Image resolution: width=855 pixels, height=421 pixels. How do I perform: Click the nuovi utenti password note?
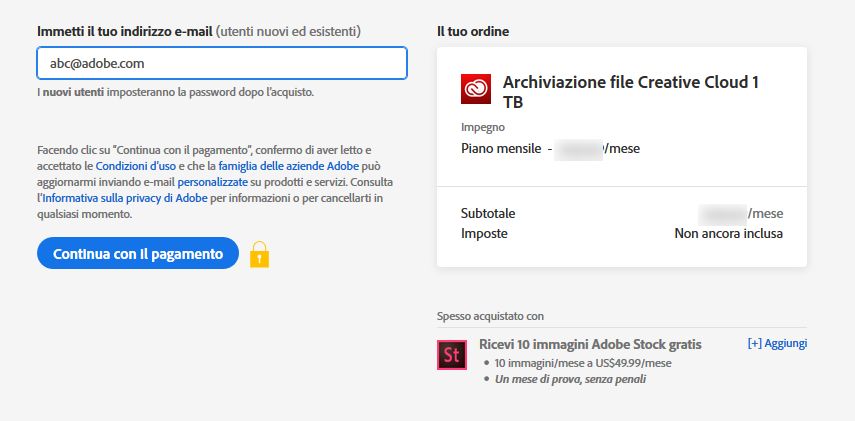pyautogui.click(x=176, y=92)
